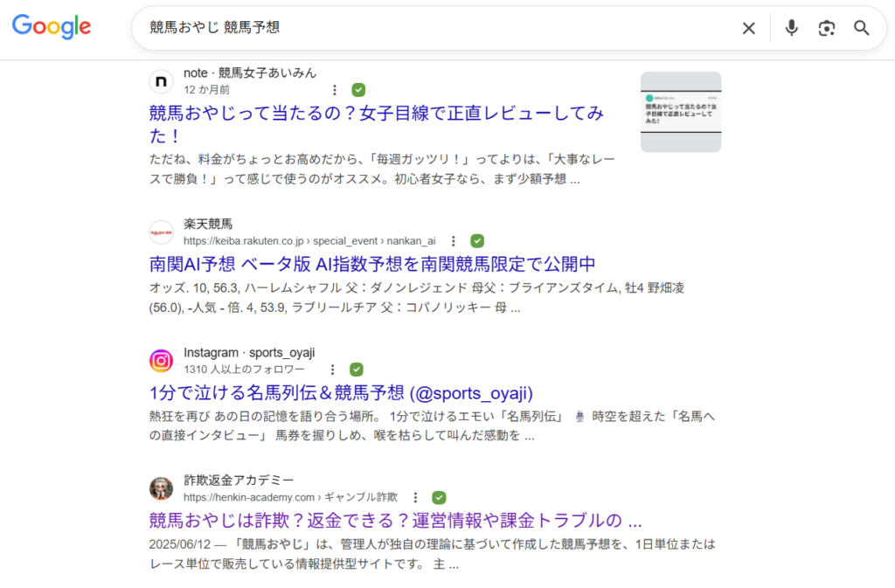Viewport: 895px width, 588px height.
Task: Click green check badge beside 楽天競馬 URL
Action: 477,241
